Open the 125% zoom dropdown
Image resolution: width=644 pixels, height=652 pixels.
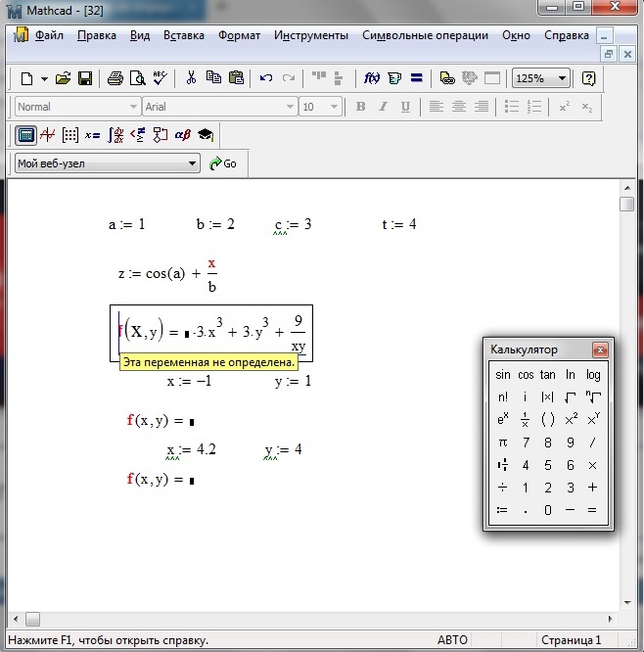coord(562,78)
